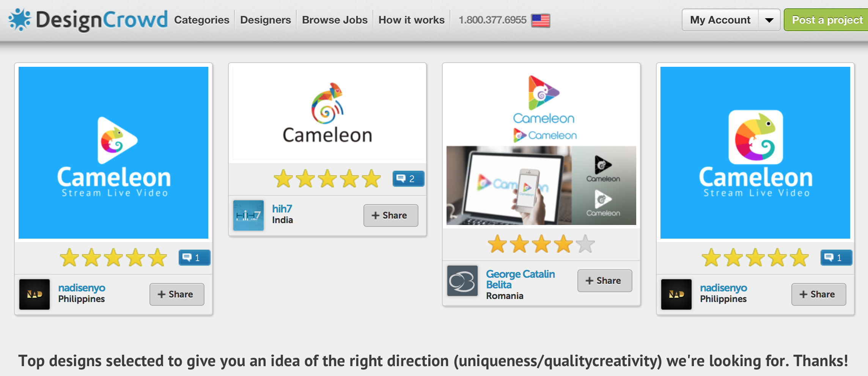Open the hih7 designer profile link

[x=282, y=209]
